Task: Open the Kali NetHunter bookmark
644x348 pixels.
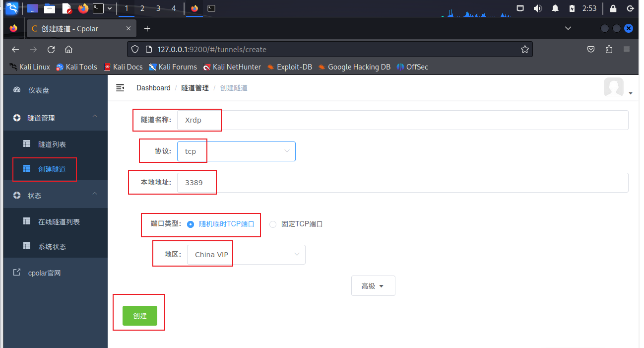Action: (232, 67)
